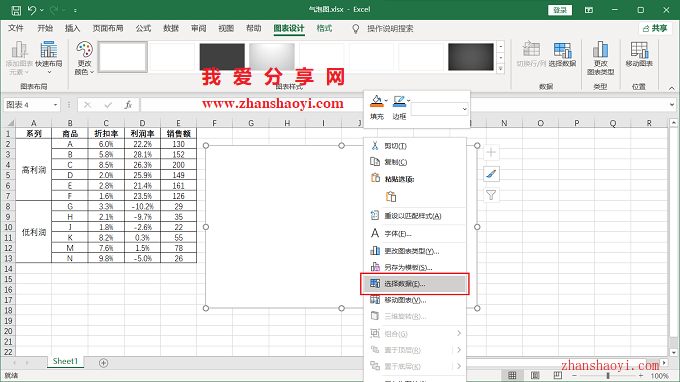Open the Undo history dropdown arrow
This screenshot has width=680, height=382.
42,10
